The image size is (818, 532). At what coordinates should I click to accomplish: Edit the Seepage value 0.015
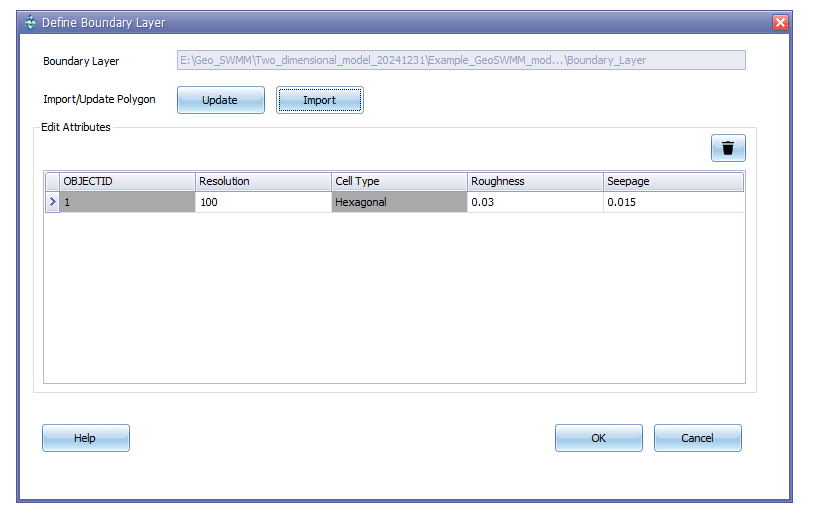[x=673, y=202]
